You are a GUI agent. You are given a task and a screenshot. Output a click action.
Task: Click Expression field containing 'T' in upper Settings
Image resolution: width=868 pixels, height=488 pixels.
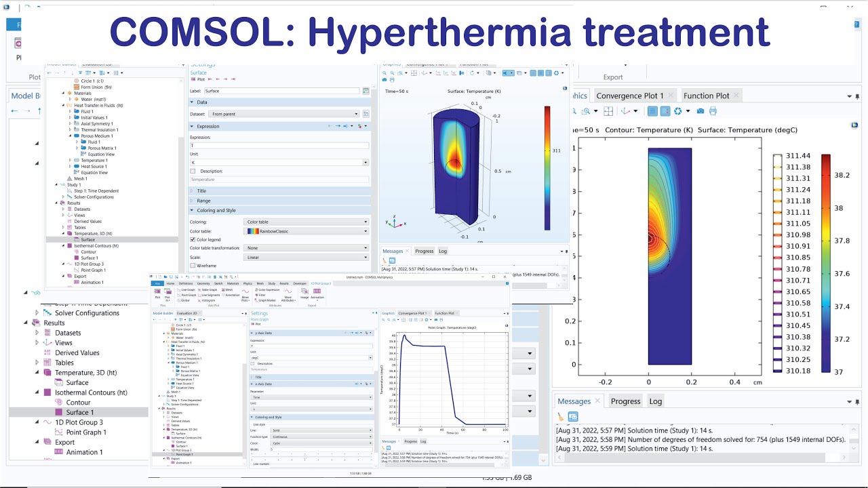(x=279, y=146)
